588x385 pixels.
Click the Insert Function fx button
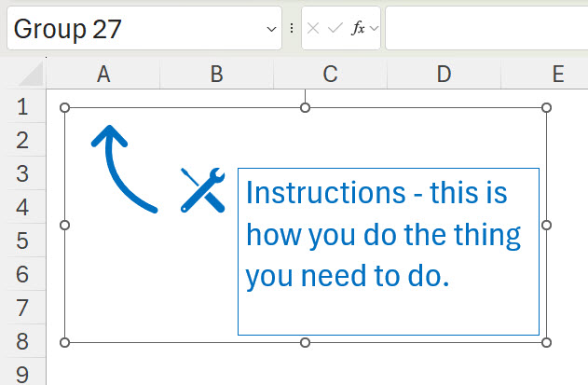[x=358, y=29]
